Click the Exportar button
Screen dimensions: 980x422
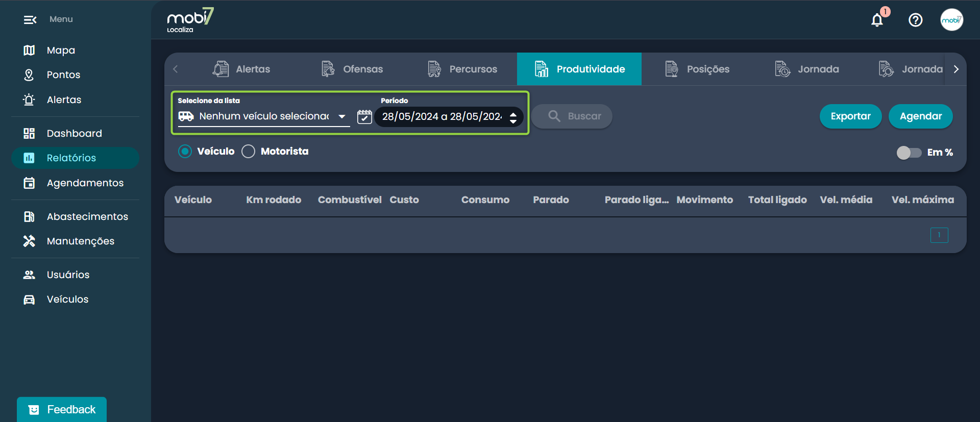850,116
